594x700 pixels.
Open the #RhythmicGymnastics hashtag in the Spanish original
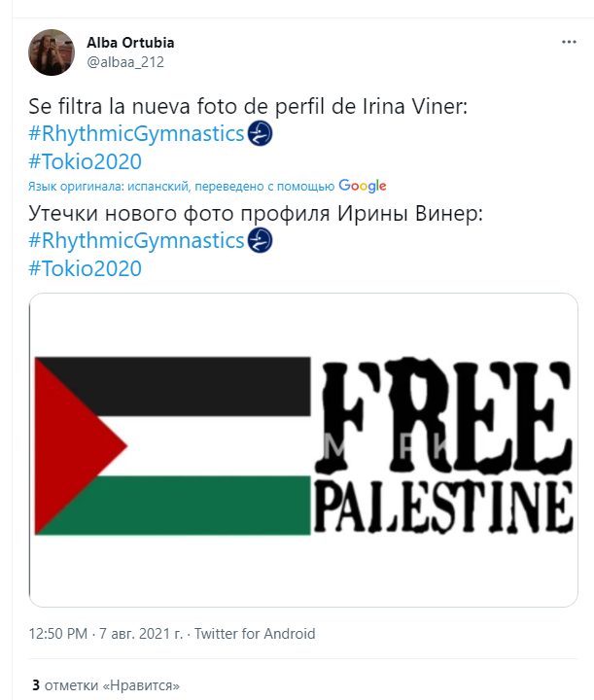[135, 134]
